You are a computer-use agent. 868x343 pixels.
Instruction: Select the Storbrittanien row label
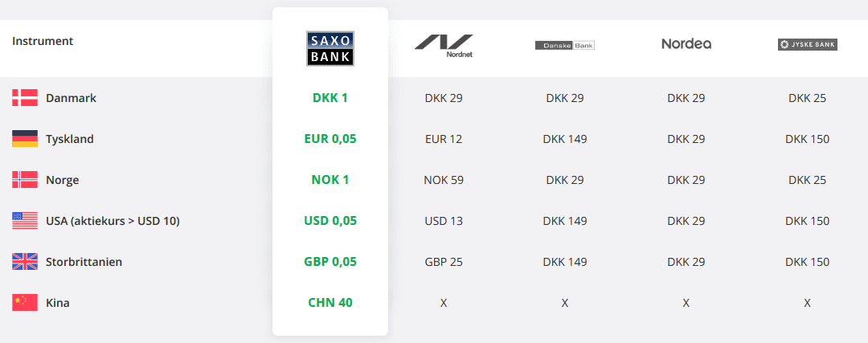[84, 262]
